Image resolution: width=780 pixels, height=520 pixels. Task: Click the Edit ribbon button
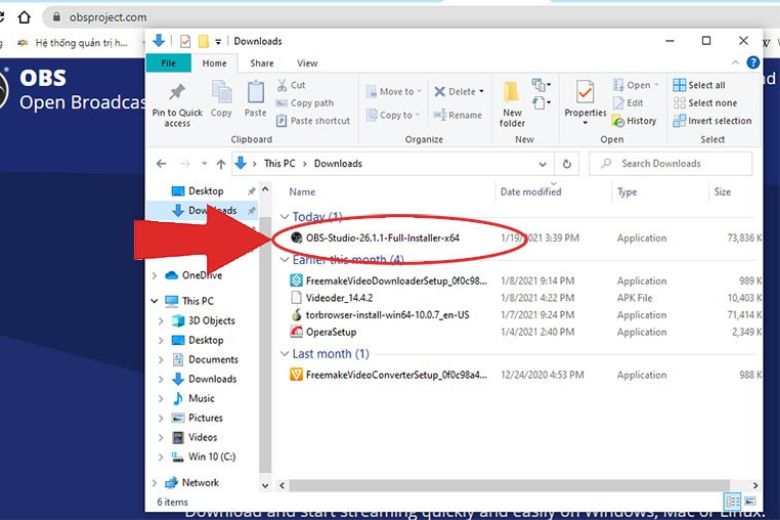point(628,103)
